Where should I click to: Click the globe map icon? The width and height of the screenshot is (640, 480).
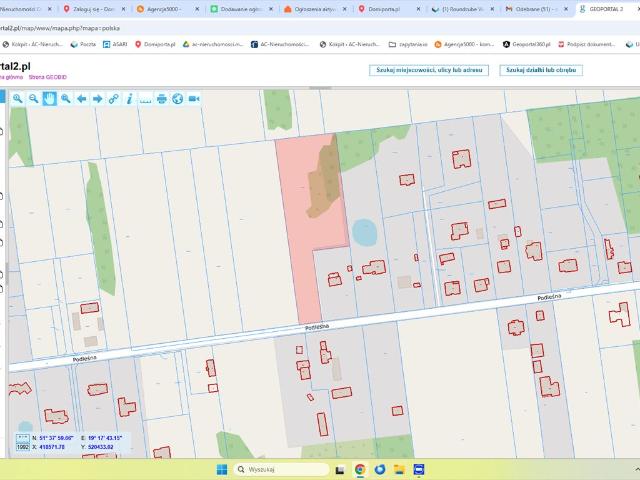point(177,98)
